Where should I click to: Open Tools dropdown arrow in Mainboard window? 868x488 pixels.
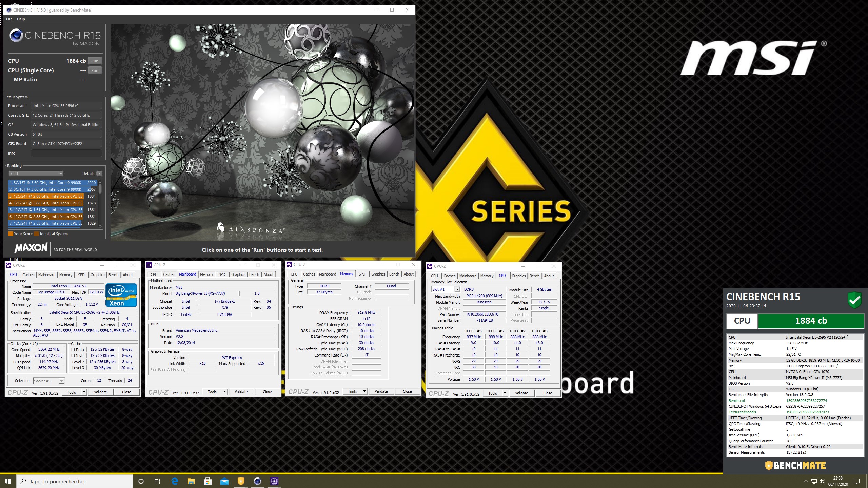224,392
